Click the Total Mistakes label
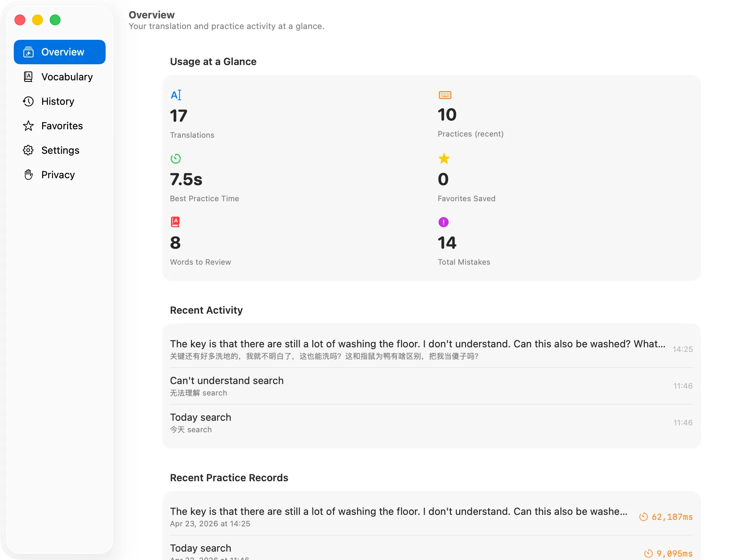 tap(464, 262)
